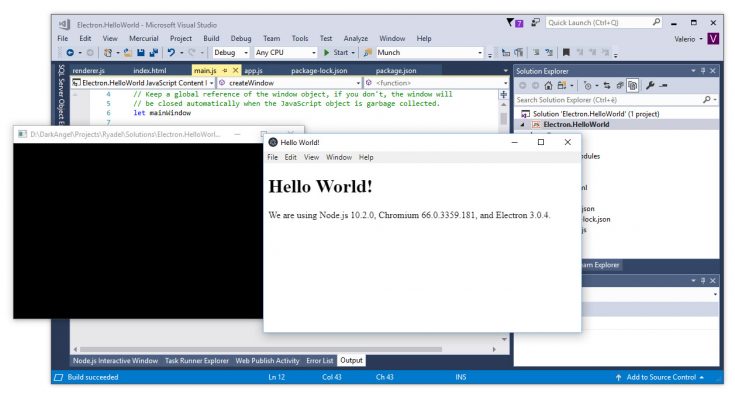
Task: Open the Error List tab
Action: (x=320, y=361)
